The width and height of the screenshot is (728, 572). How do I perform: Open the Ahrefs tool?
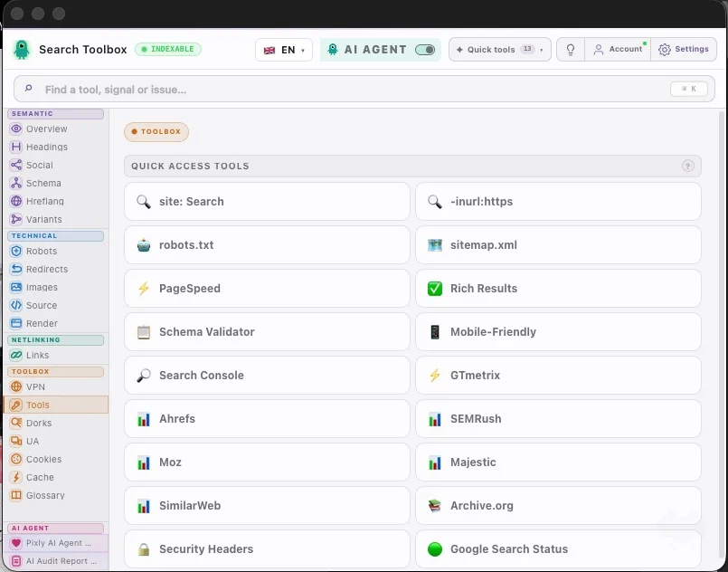(267, 419)
